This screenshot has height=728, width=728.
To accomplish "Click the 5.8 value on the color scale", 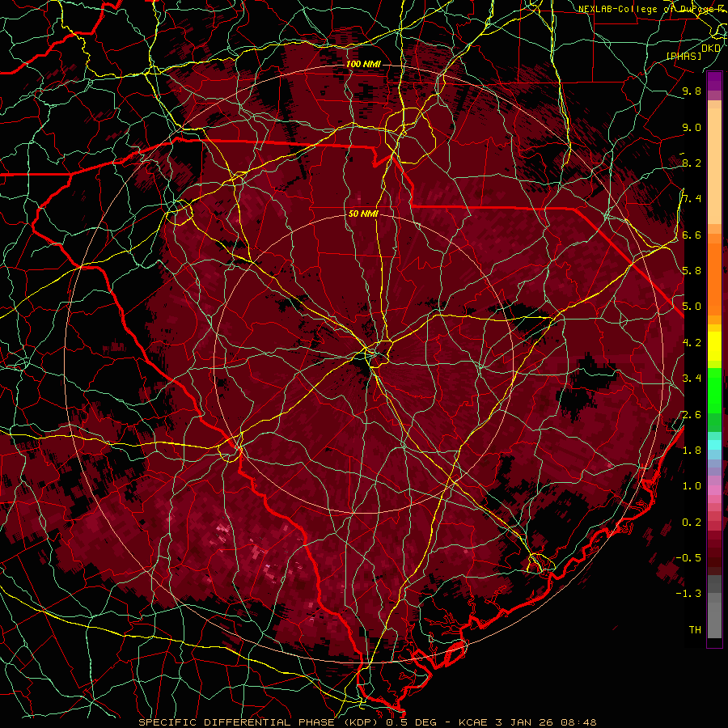I will pos(692,271).
